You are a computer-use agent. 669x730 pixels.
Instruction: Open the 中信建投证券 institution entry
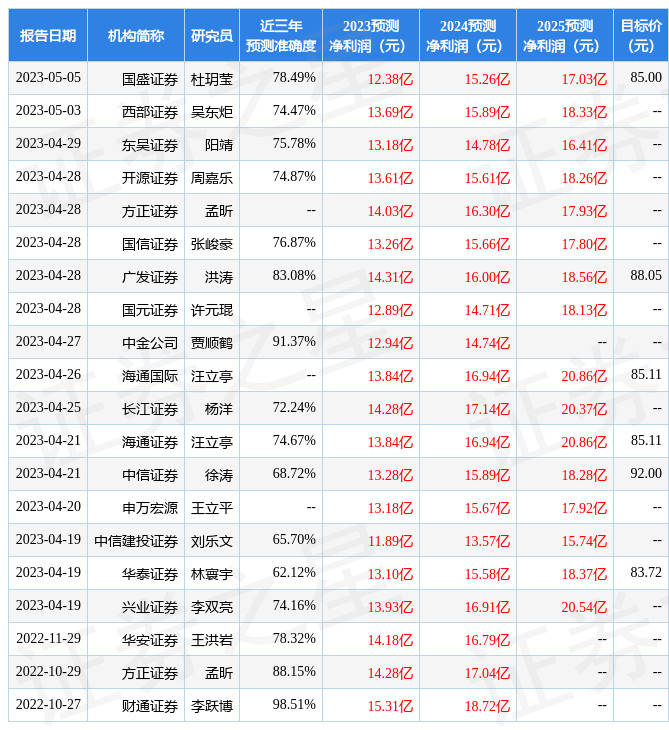pyautogui.click(x=136, y=540)
